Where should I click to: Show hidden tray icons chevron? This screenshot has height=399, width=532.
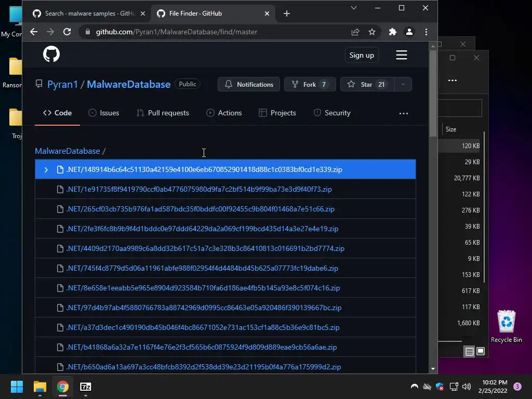pyautogui.click(x=414, y=387)
